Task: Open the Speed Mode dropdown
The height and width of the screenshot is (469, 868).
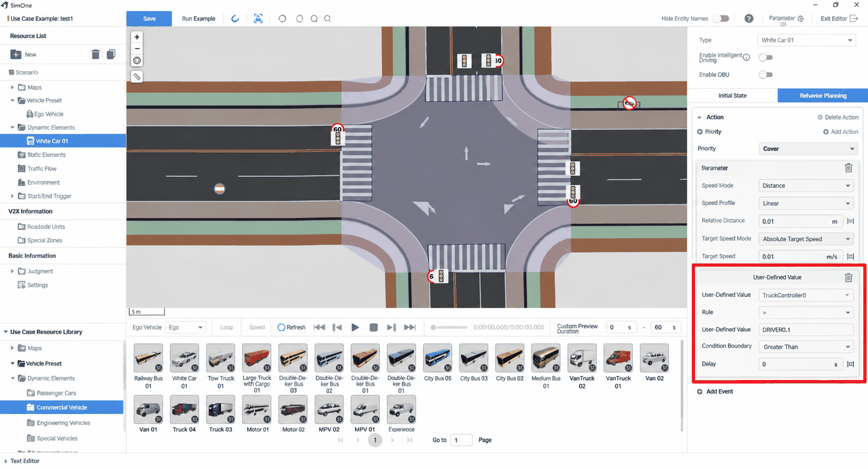Action: (806, 186)
